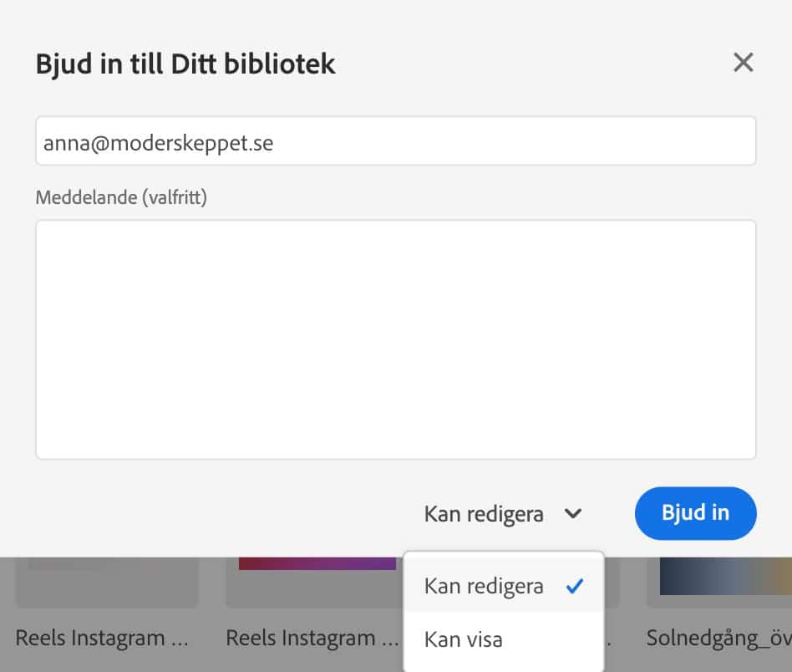Click the Solnedgång_öv item label
The height and width of the screenshot is (672, 792).
pos(718,638)
